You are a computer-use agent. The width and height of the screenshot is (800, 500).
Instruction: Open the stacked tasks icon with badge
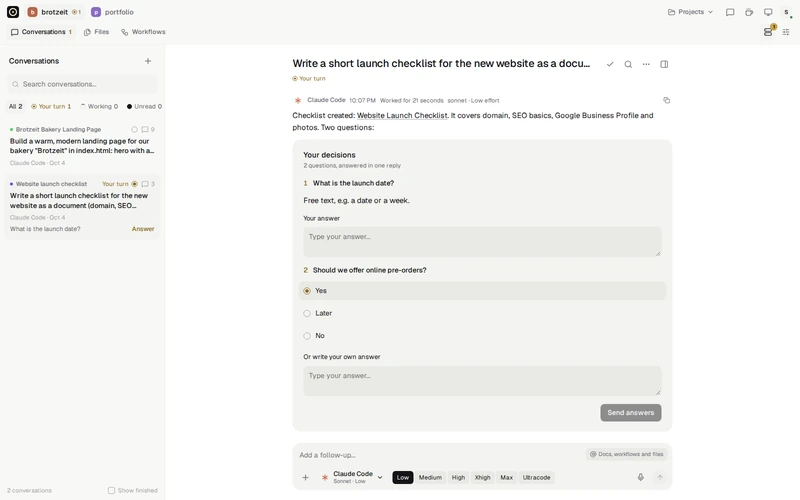(768, 32)
